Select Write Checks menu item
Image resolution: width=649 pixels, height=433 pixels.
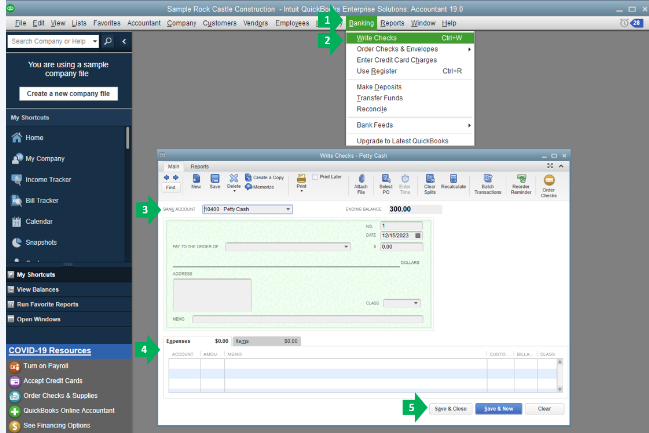[x=410, y=38]
